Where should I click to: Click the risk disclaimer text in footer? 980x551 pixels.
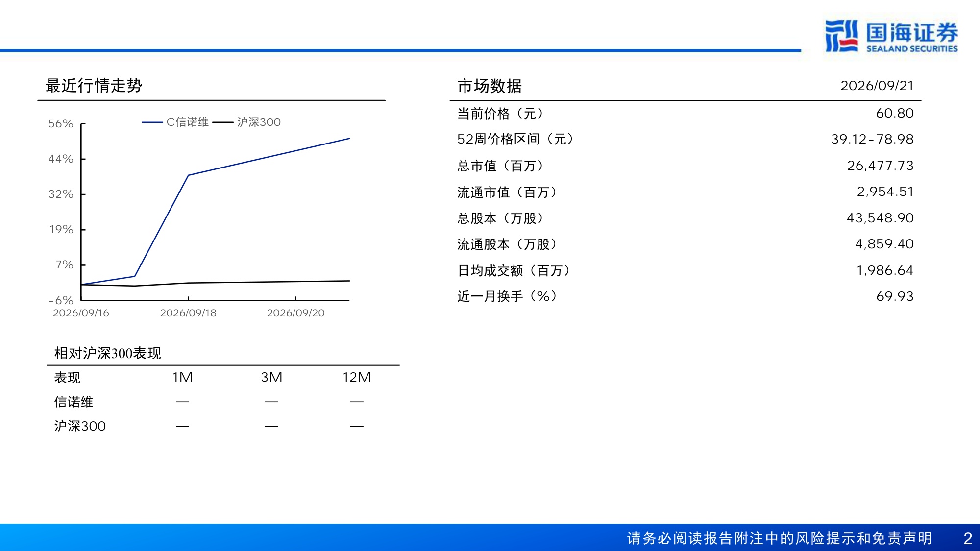pos(779,538)
